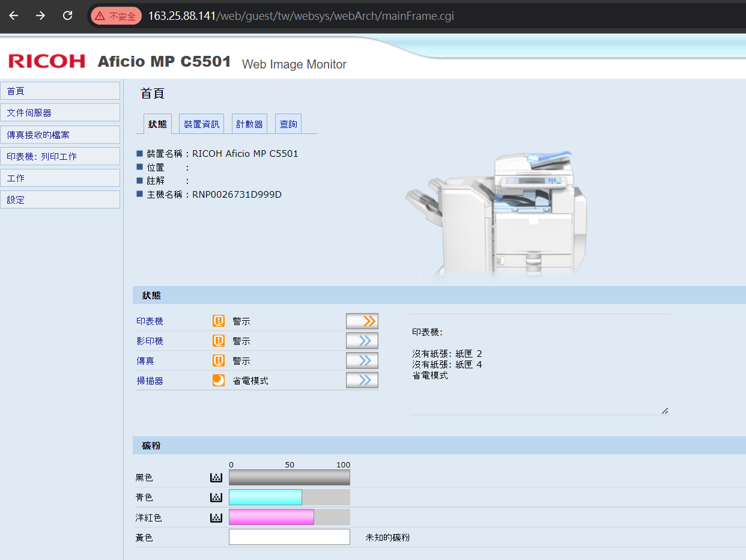Click the 印表機 status link

click(150, 321)
